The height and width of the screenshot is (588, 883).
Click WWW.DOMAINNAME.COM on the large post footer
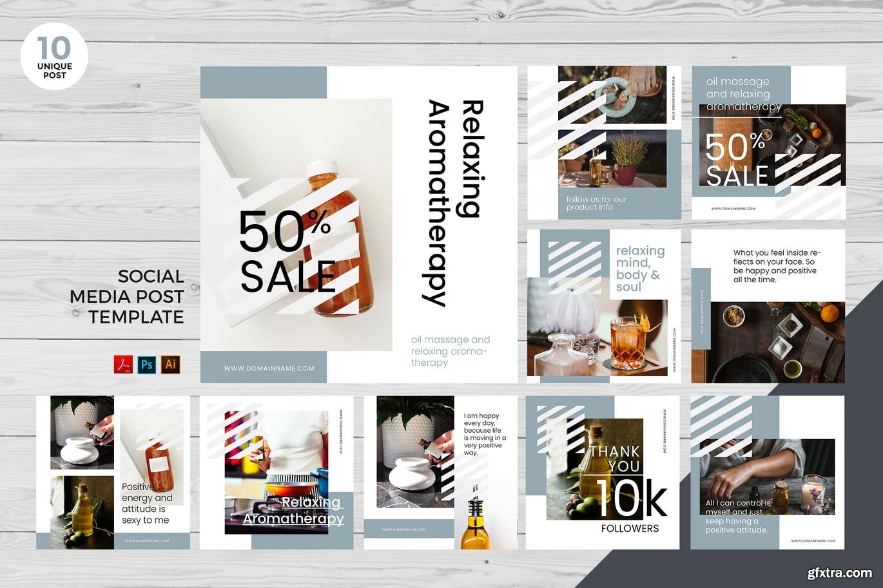click(x=269, y=368)
